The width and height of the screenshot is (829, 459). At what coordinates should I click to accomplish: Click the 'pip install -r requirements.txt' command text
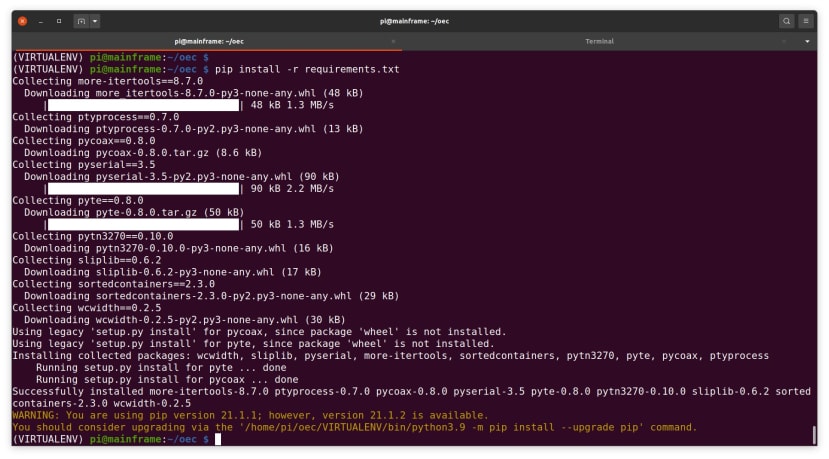click(x=307, y=69)
